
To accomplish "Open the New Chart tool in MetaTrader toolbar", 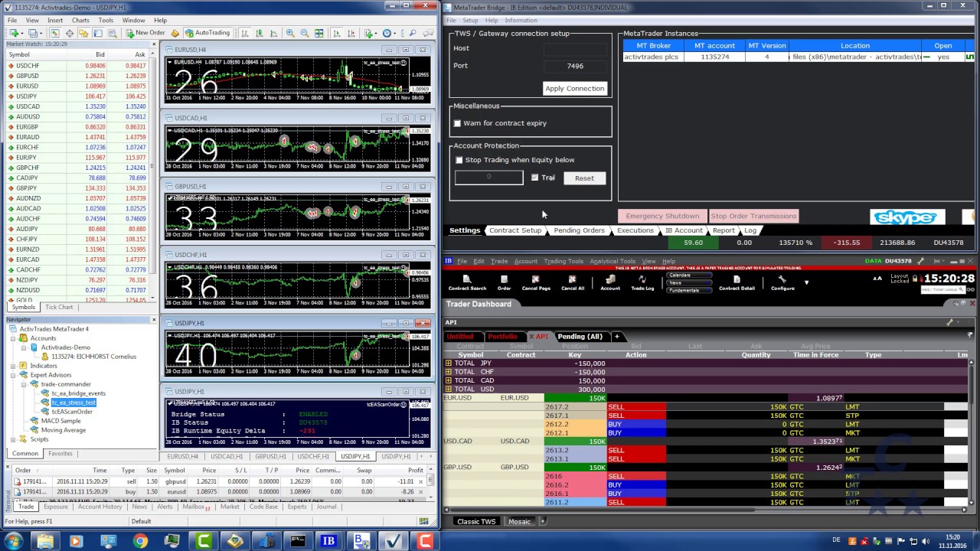I will 14,33.
